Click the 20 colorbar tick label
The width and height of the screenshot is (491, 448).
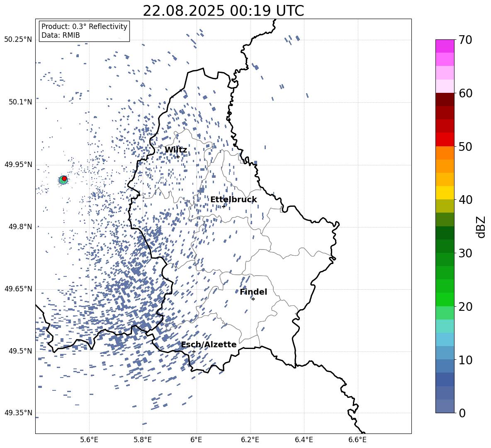pyautogui.click(x=466, y=307)
